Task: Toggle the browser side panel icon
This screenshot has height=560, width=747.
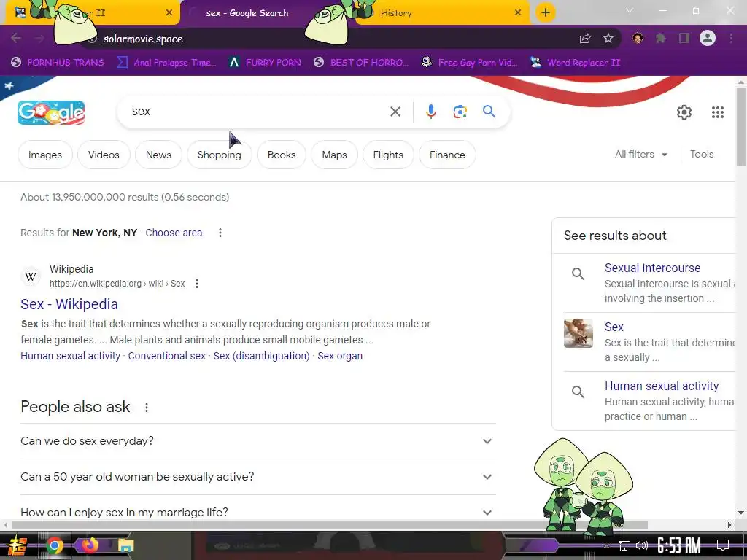Action: coord(684,39)
